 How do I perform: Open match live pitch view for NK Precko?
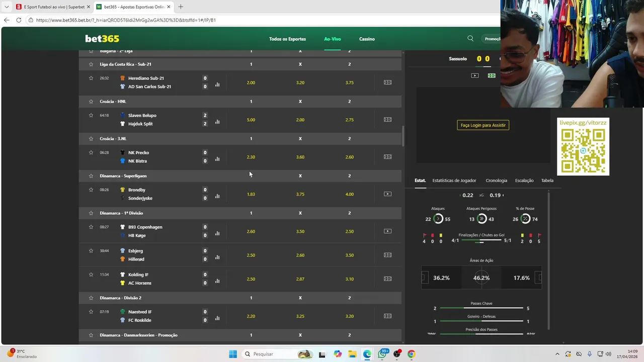click(387, 157)
